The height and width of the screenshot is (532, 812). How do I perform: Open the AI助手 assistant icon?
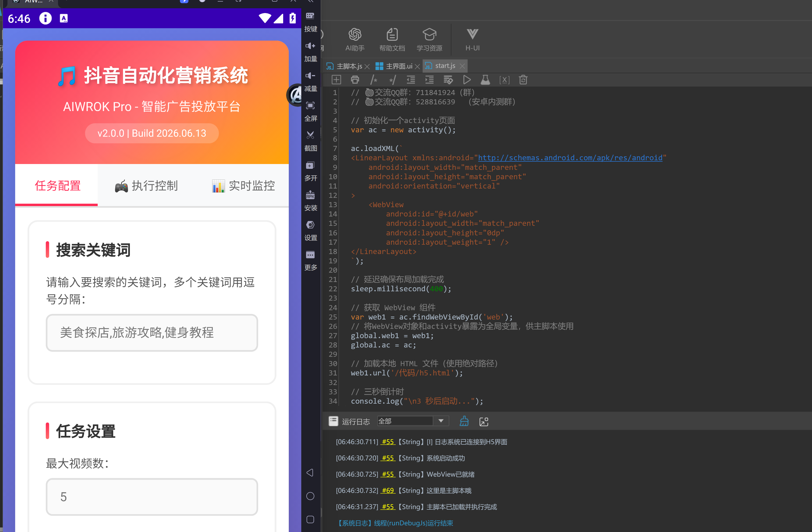click(x=355, y=39)
